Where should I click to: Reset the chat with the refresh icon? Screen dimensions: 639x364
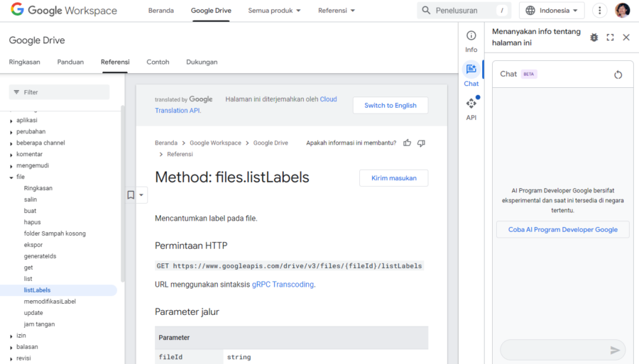(x=618, y=75)
